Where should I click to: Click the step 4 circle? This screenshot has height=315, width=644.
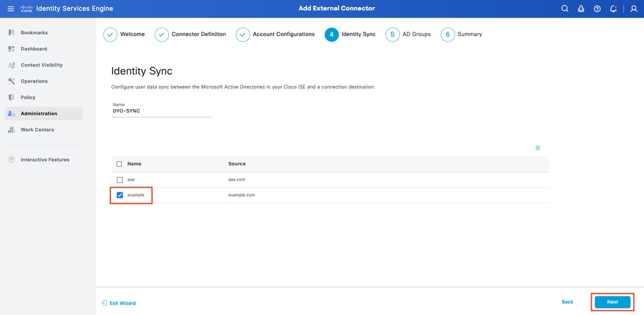(331, 35)
